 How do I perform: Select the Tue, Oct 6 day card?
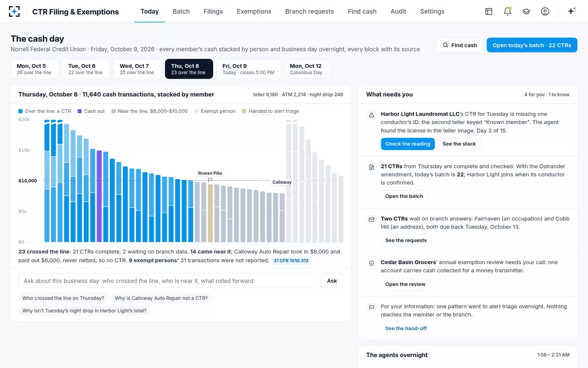click(x=86, y=69)
